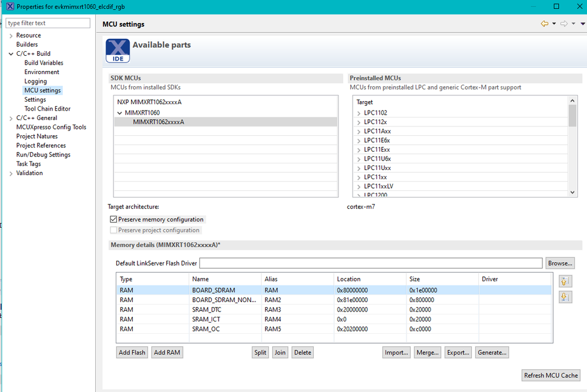
Task: Open the Logging page
Action: pos(36,81)
